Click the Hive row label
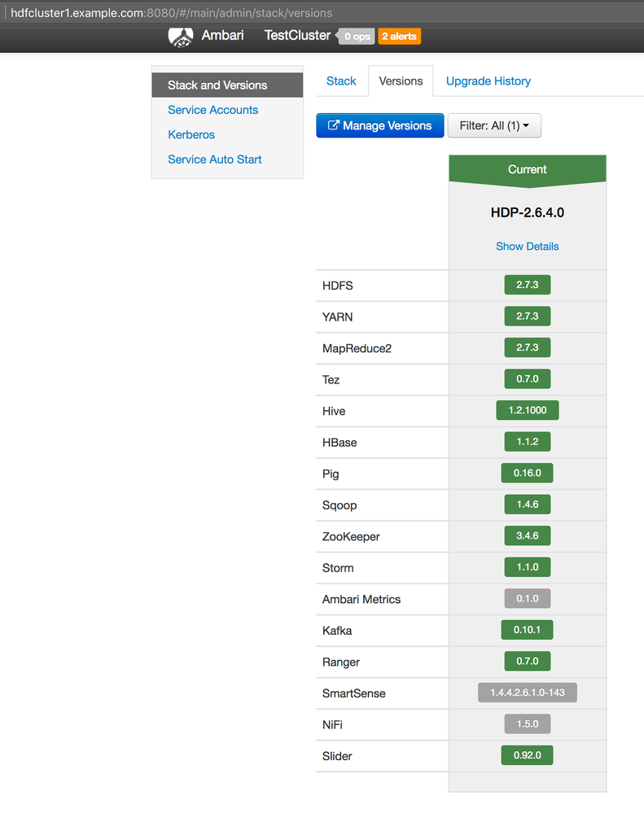 coord(334,411)
